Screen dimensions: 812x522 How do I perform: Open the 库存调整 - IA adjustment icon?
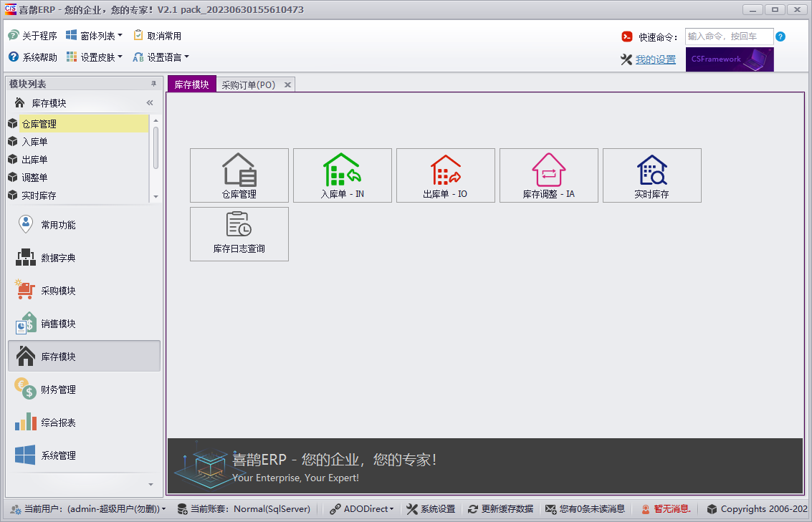(548, 175)
